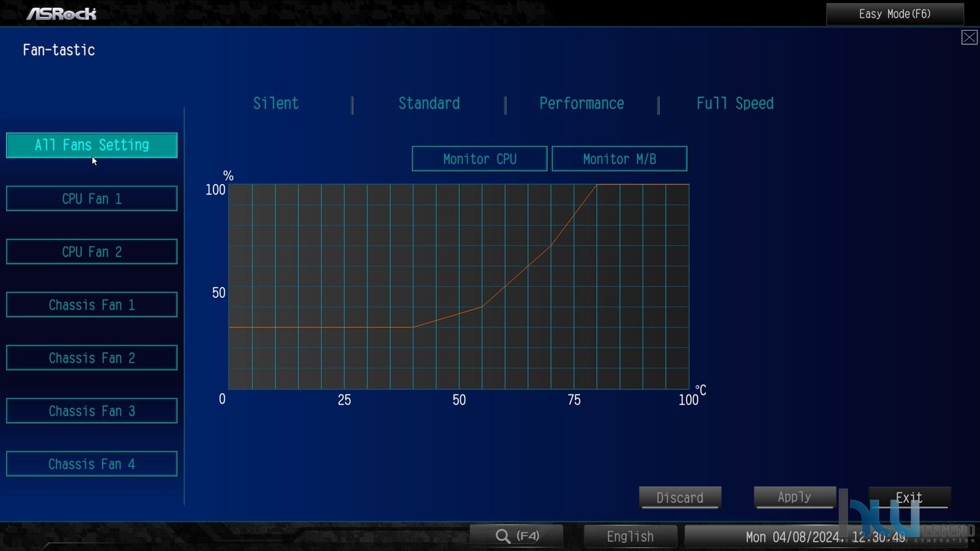Click fan curve point at 40°C
The width and height of the screenshot is (980, 551).
(413, 327)
